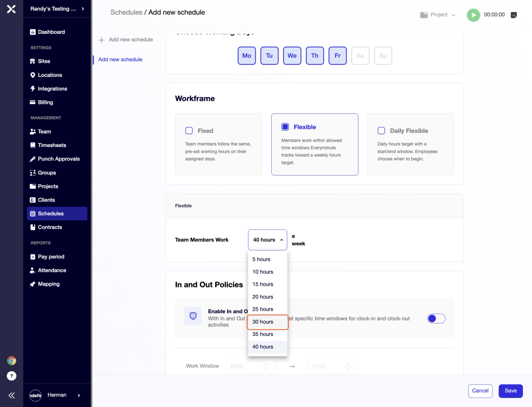Click the Work Window start time field
This screenshot has height=407, width=532.
tap(251, 366)
